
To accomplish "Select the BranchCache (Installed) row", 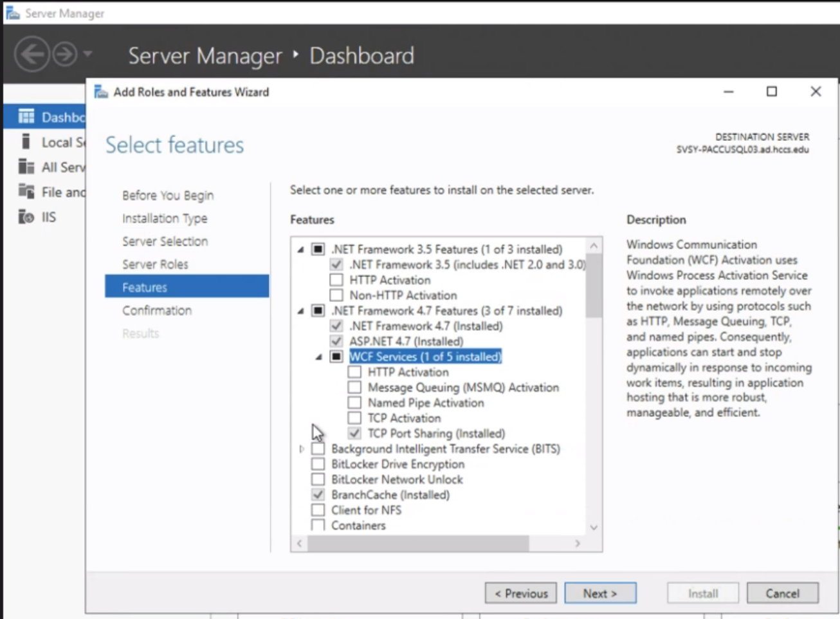I will (390, 495).
